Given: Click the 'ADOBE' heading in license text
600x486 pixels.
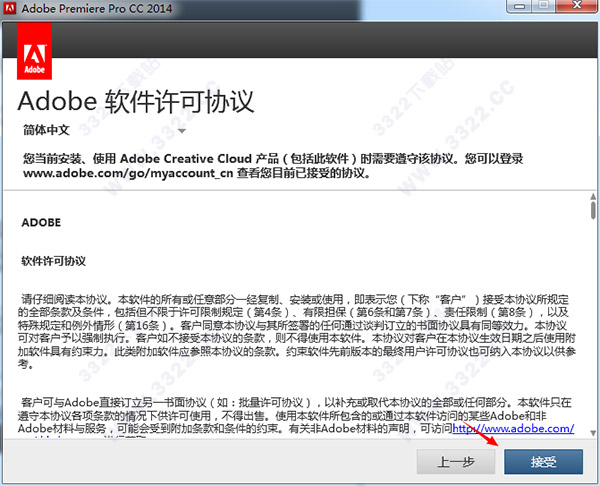Looking at the screenshot, I should (x=41, y=222).
